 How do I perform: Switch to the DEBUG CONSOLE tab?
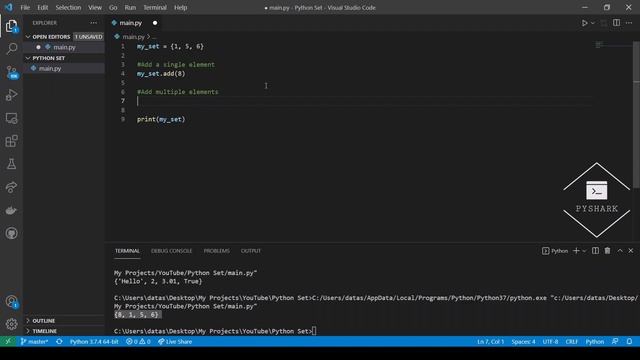coord(171,251)
